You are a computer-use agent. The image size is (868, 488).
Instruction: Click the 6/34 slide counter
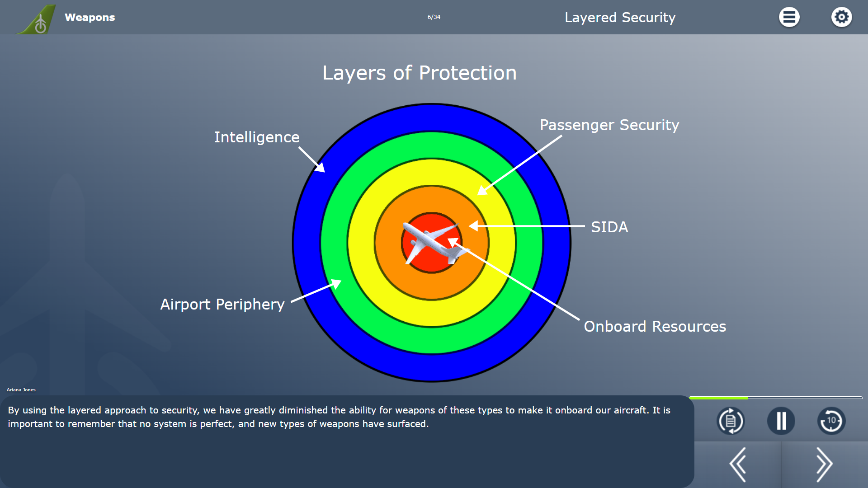click(x=434, y=17)
